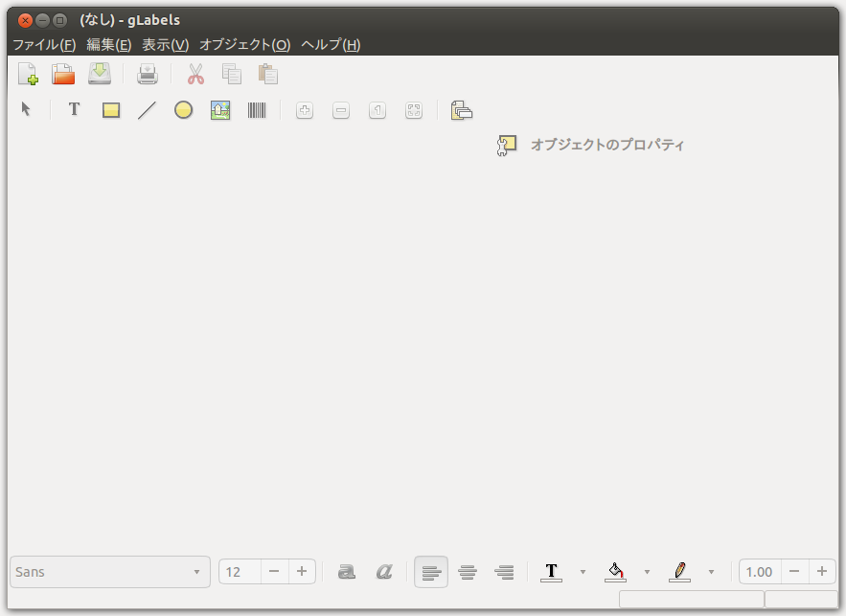Increase line width with plus button

coord(822,572)
